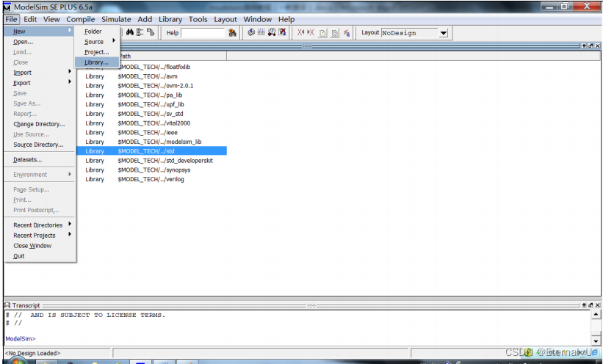Click the first red X contains-left icon

pyautogui.click(x=300, y=33)
